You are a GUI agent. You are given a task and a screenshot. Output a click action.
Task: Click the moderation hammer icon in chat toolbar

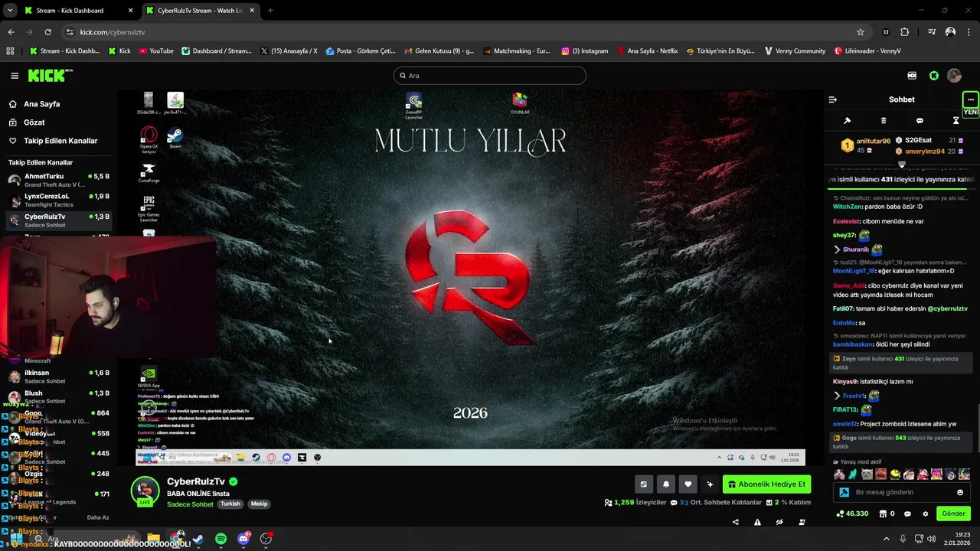847,121
